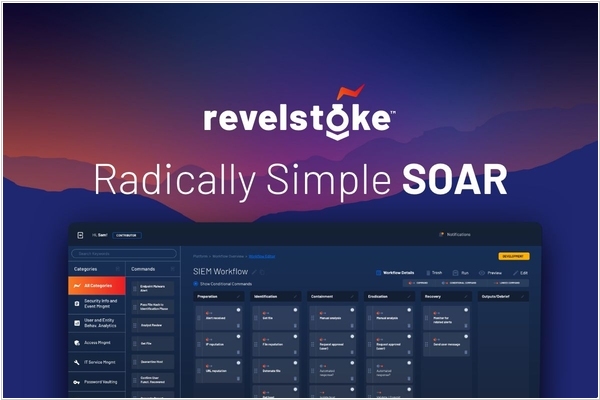Edit the Recovery column with its pencil icon
Viewport: 600px width, 400px height.
click(466, 297)
